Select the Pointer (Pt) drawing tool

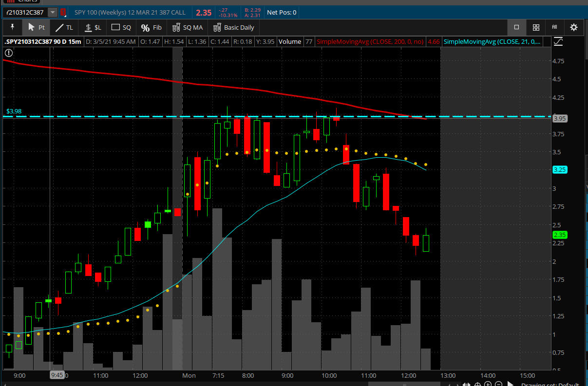(x=37, y=27)
